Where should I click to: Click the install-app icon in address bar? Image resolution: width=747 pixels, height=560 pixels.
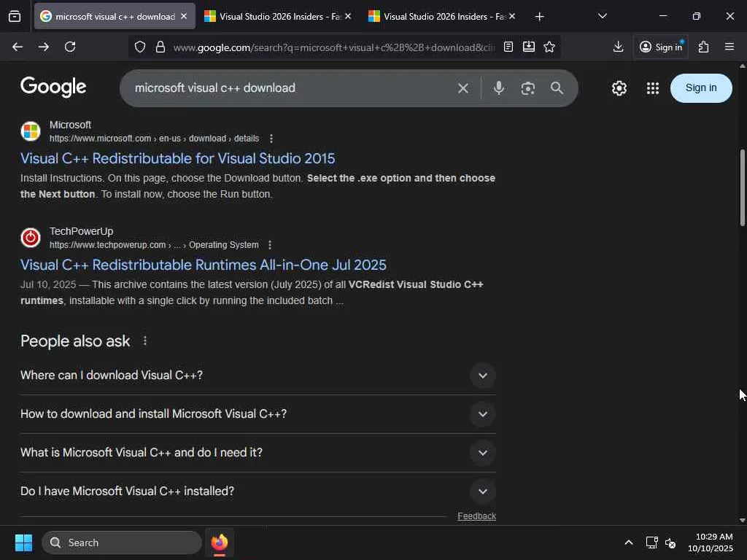(529, 47)
